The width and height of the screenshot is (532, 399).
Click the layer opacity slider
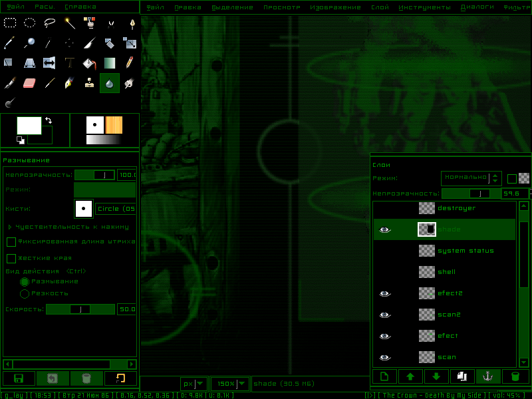click(x=471, y=194)
